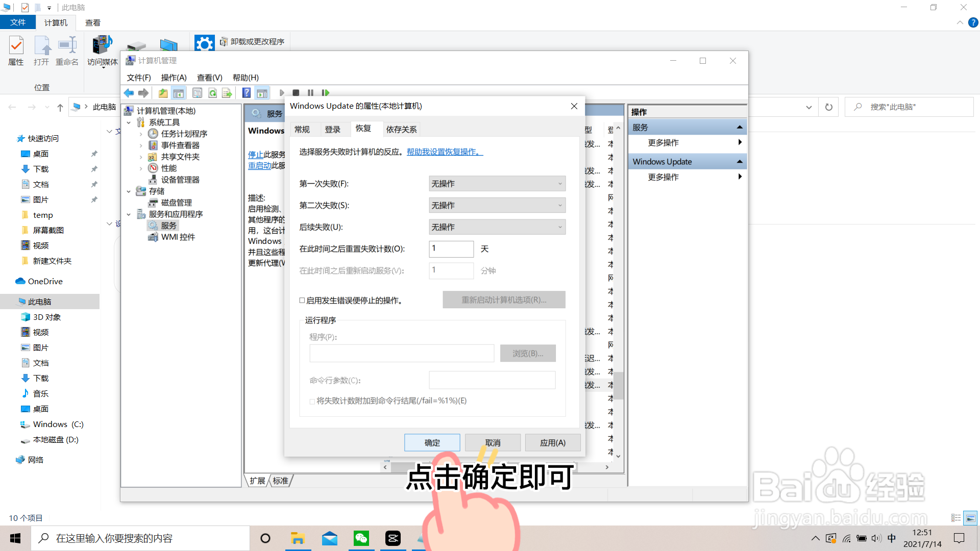980x551 pixels.
Task: Check 将失败计数附加到命令行结尾 option
Action: click(x=312, y=402)
